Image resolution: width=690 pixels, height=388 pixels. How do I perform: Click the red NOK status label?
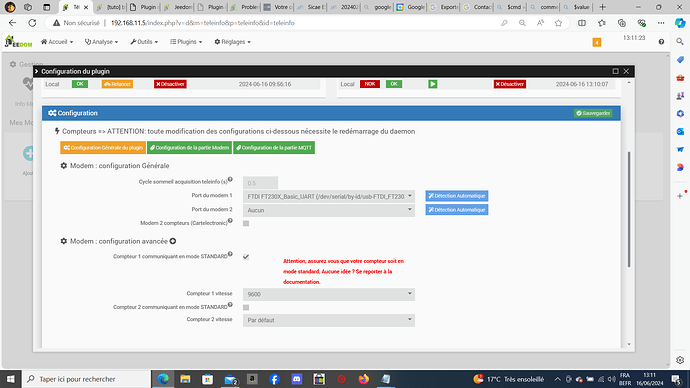[x=370, y=84]
